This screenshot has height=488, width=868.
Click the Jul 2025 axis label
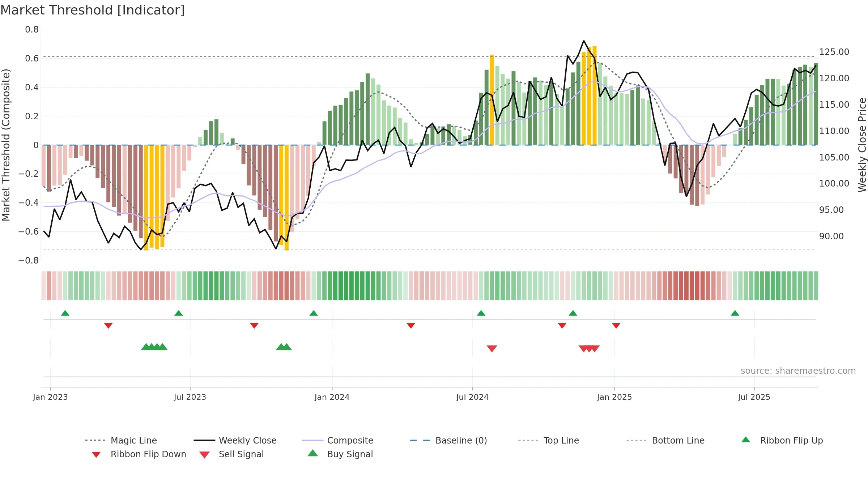coord(754,397)
